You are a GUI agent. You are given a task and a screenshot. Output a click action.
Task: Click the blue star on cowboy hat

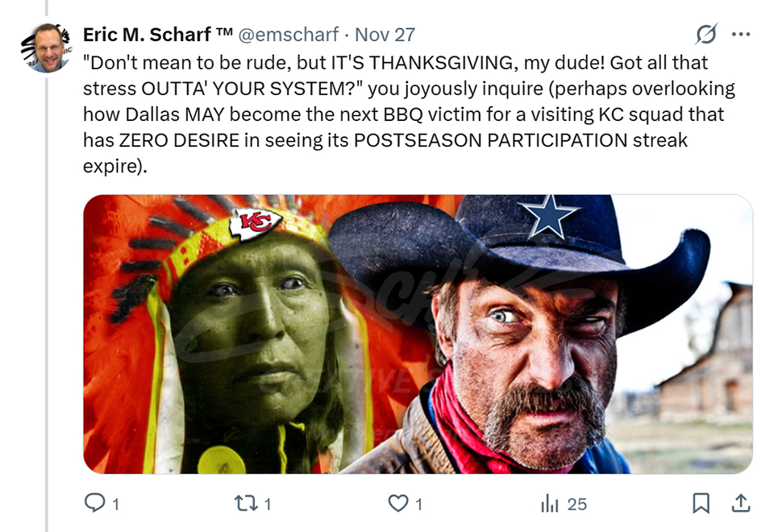pos(549,214)
